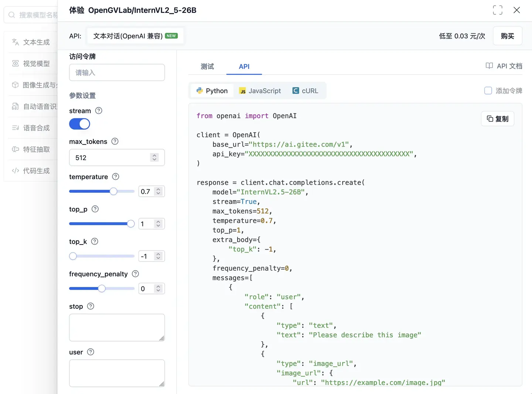Viewport: 532px width, 394px height.
Task: Click the 购买 purchase button
Action: pyautogui.click(x=507, y=36)
